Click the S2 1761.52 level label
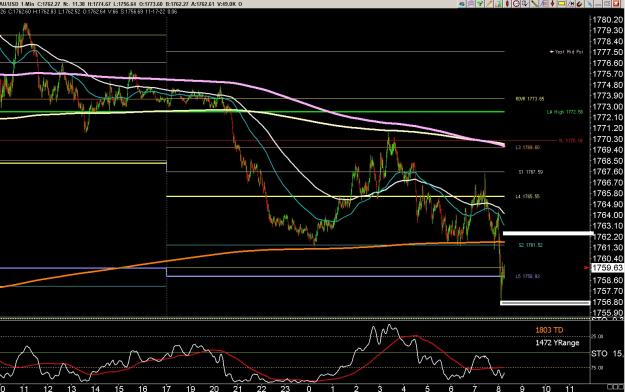This screenshot has height=392, width=625. point(531,245)
